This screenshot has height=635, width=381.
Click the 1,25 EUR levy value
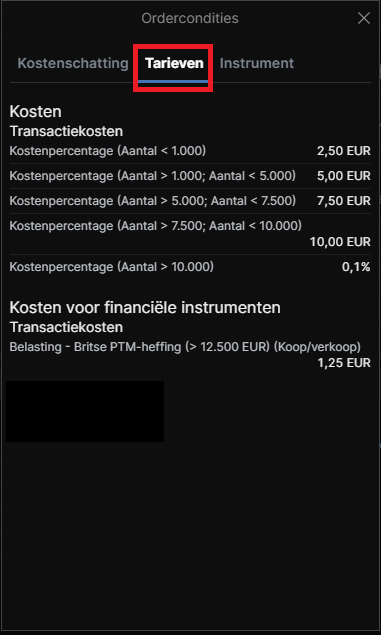[x=344, y=363]
